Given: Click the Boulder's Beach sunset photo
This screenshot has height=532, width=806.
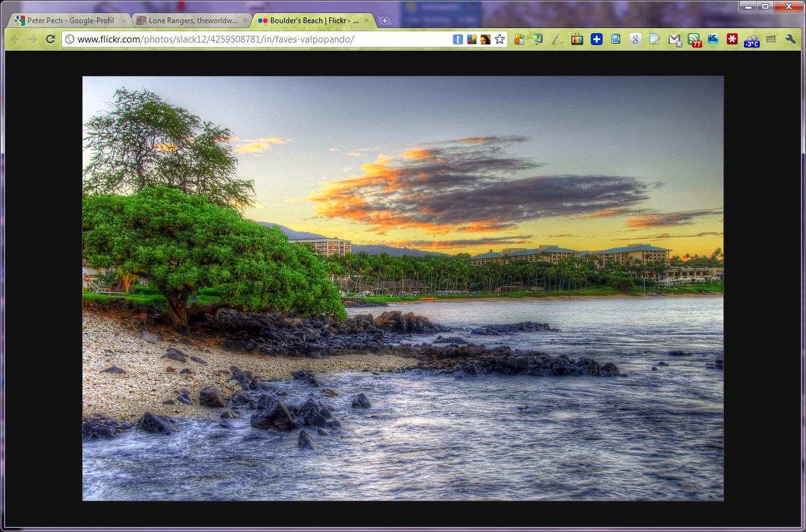Looking at the screenshot, I should [x=403, y=288].
